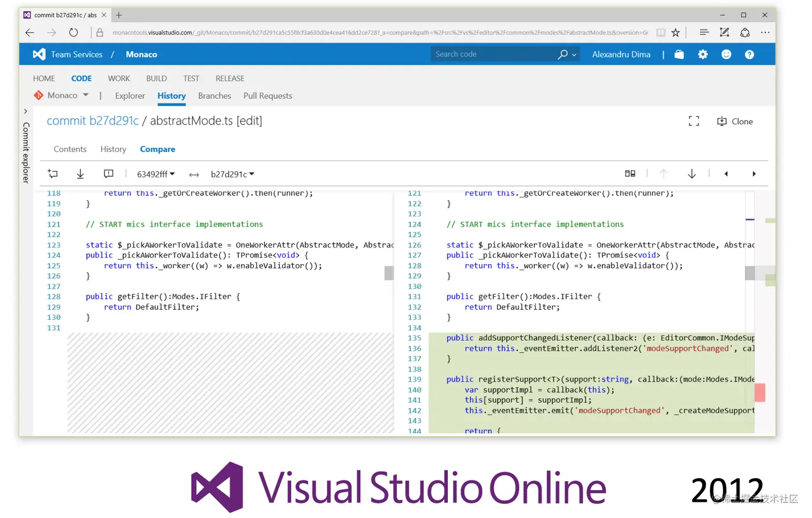
Task: Click line number 128 in left pane
Action: pos(54,297)
